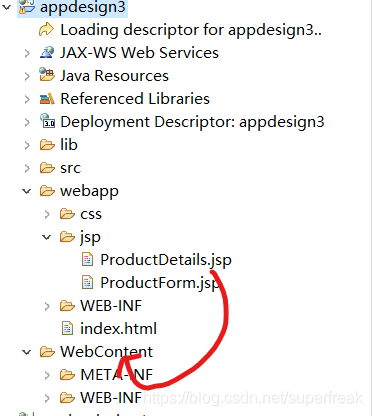Select WEB-INF folder name under WebContent
The image size is (372, 416).
(111, 398)
